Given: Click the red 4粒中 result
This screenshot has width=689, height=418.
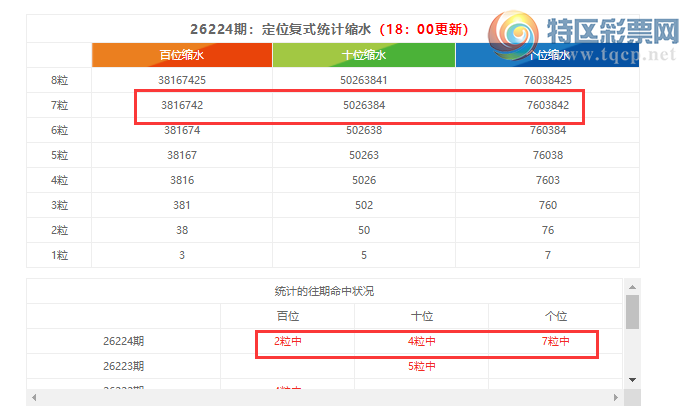Looking at the screenshot, I should click(x=422, y=341).
